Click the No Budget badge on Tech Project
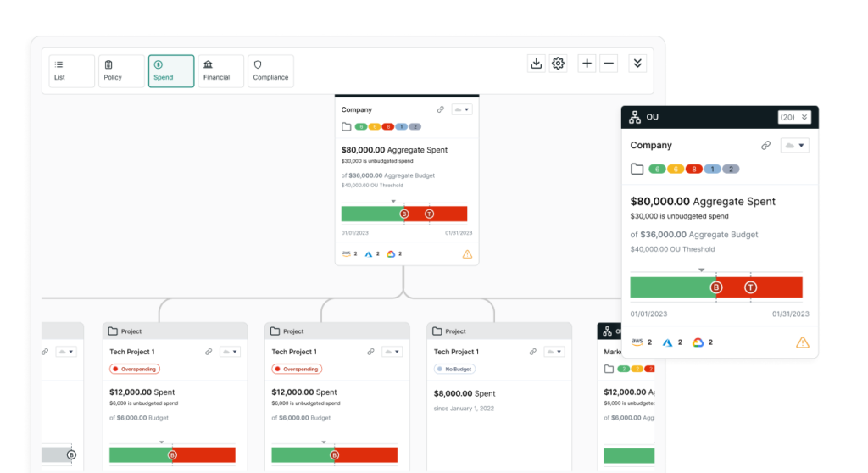This screenshot has width=868, height=473. point(454,370)
